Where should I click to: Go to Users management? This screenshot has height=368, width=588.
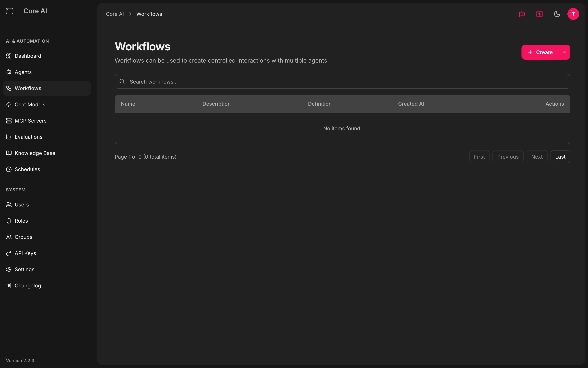click(47, 205)
